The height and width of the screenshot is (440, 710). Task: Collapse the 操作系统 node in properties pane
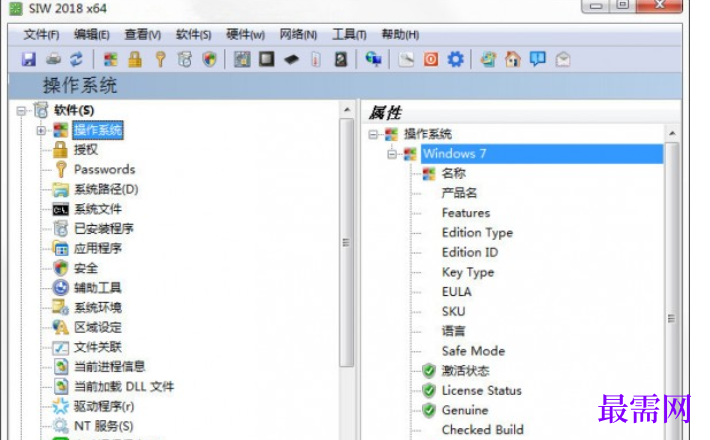click(x=373, y=134)
